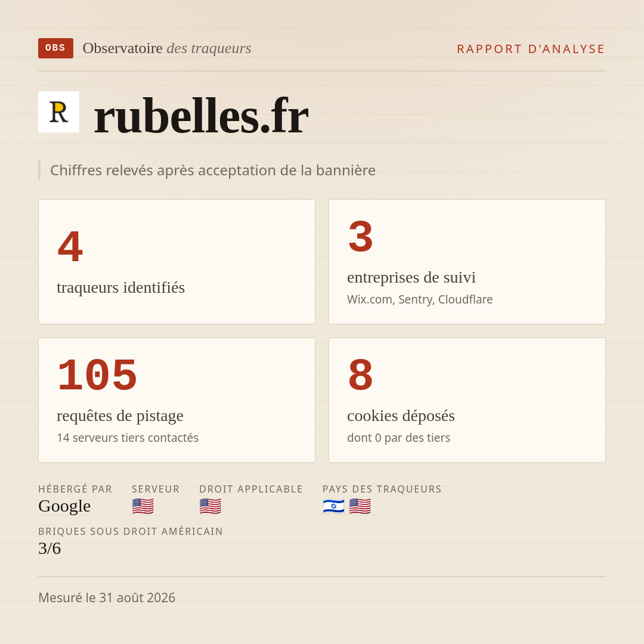Viewport: 644px width, 644px height.
Task: Click the rubelles.fr site heading
Action: pos(202,116)
